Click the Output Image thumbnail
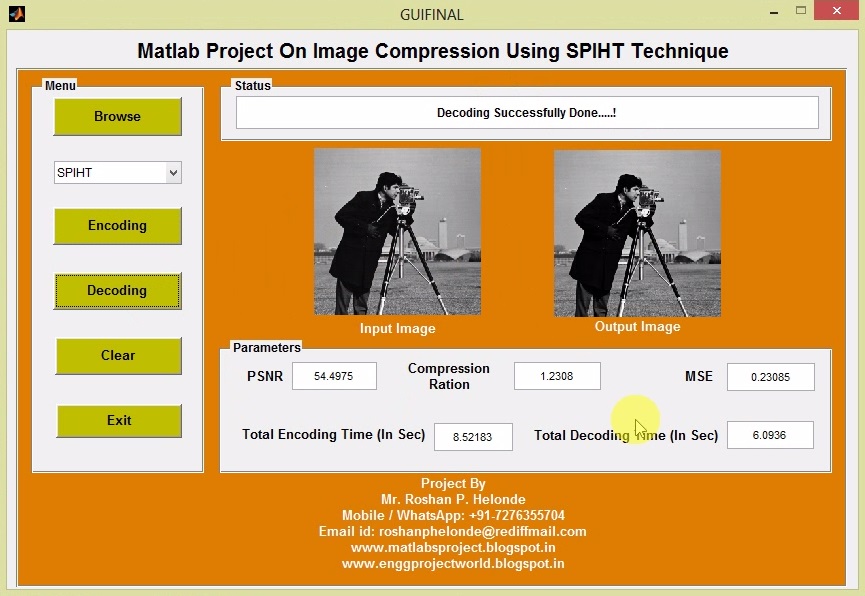This screenshot has width=865, height=596. (x=637, y=231)
